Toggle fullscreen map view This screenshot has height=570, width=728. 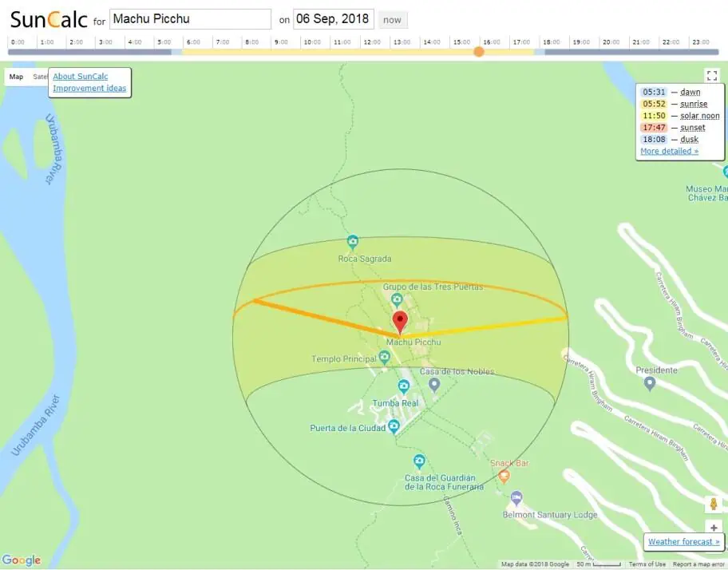(712, 76)
